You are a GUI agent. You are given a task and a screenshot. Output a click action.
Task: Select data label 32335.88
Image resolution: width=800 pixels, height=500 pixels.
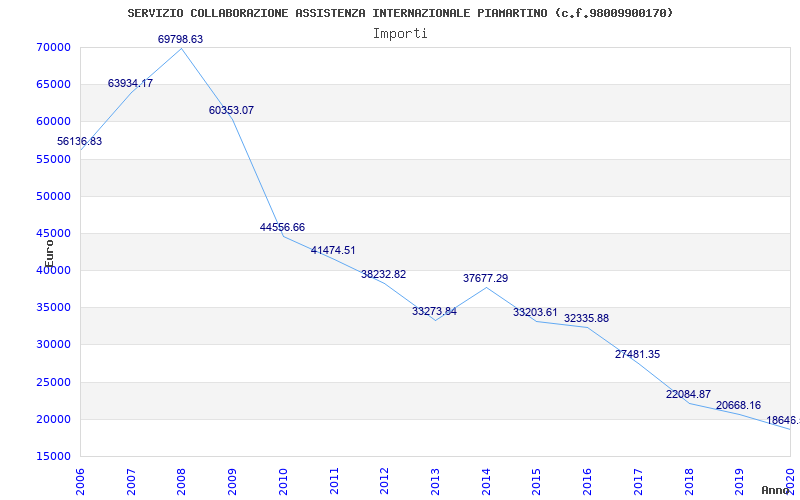(x=586, y=318)
